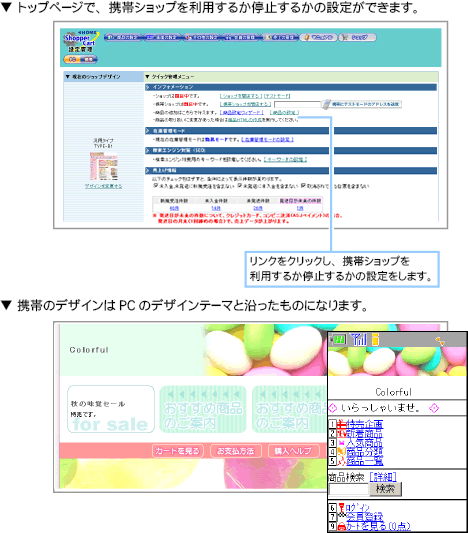The height and width of the screenshot is (533, 468).
Task: Click the mobile product search text field
Action: click(x=348, y=490)
